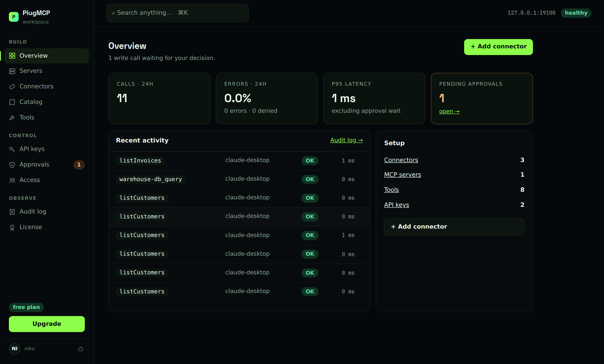Open the Overview page in sidebar

click(x=47, y=56)
